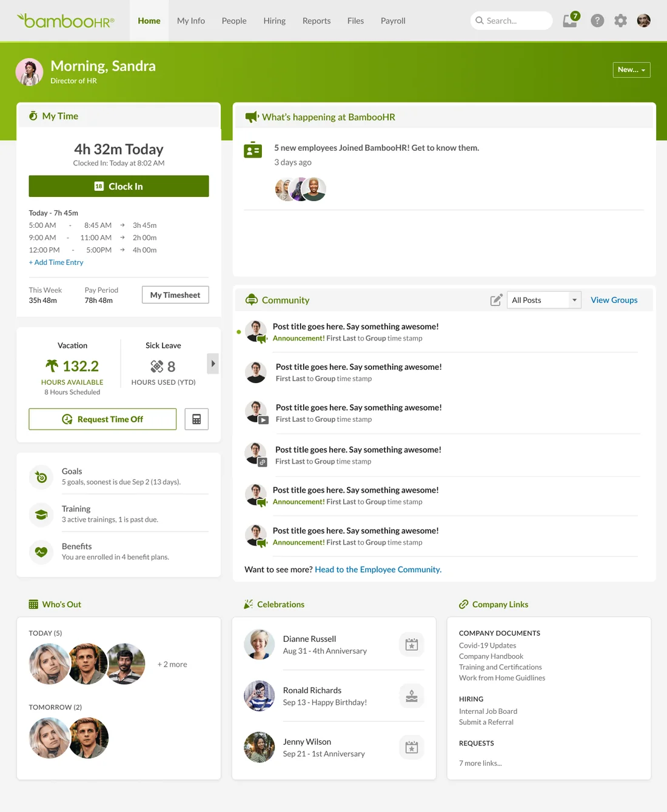The image size is (667, 812).
Task: Open the Training summary text
Action: (110, 520)
